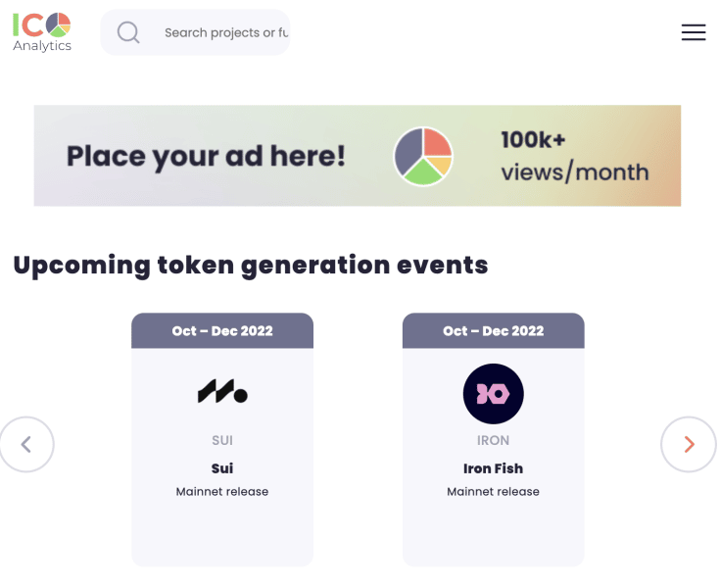Open the Sui project name link
Viewport: 720px width, 588px height.
pyautogui.click(x=222, y=468)
